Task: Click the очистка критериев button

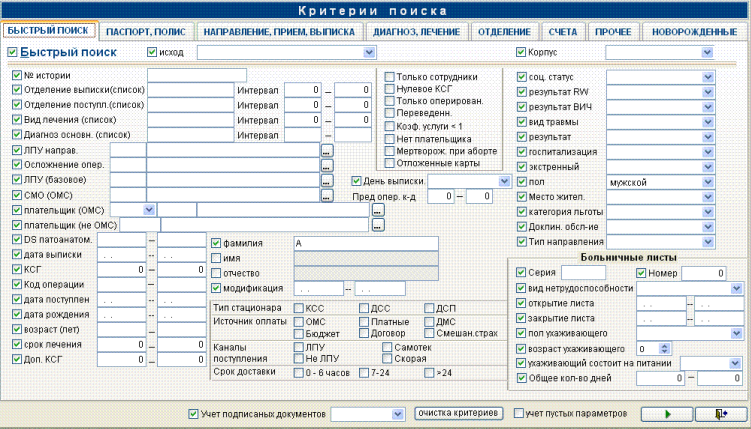Action: point(458,413)
